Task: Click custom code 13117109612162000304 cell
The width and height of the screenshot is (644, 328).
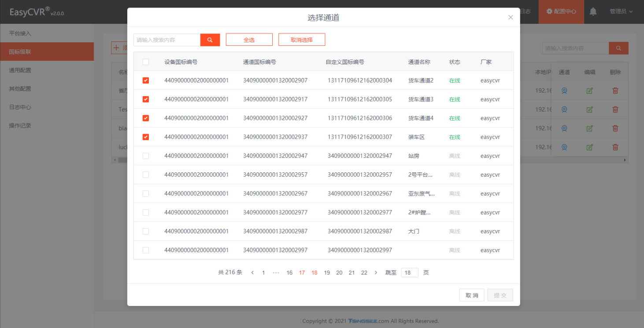Action: coord(360,81)
